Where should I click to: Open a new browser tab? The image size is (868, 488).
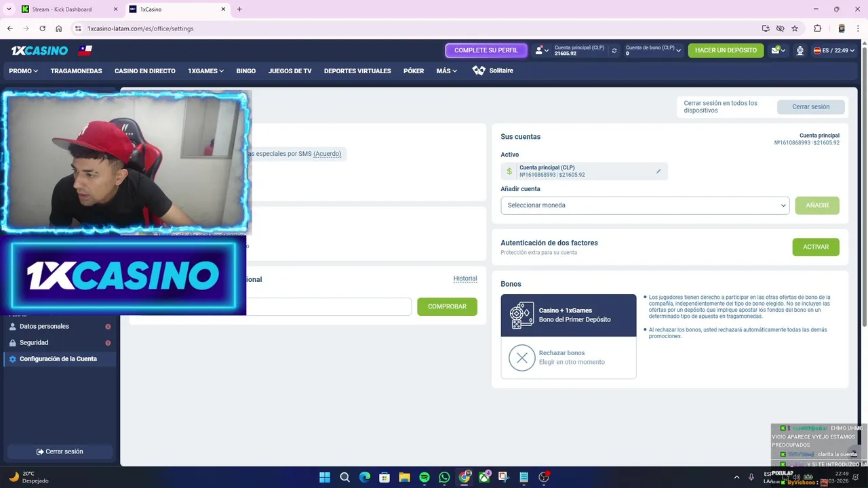[x=239, y=9]
